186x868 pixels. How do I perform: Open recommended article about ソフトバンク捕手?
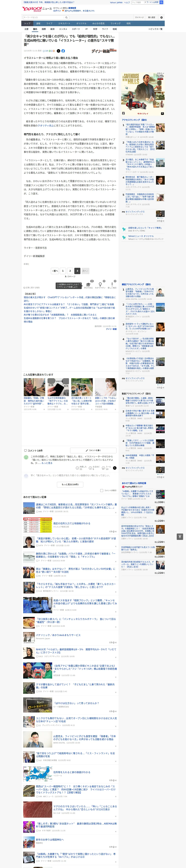point(76,506)
